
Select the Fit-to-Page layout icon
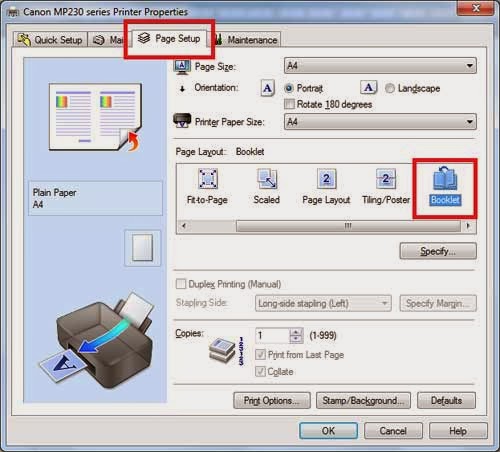click(208, 179)
